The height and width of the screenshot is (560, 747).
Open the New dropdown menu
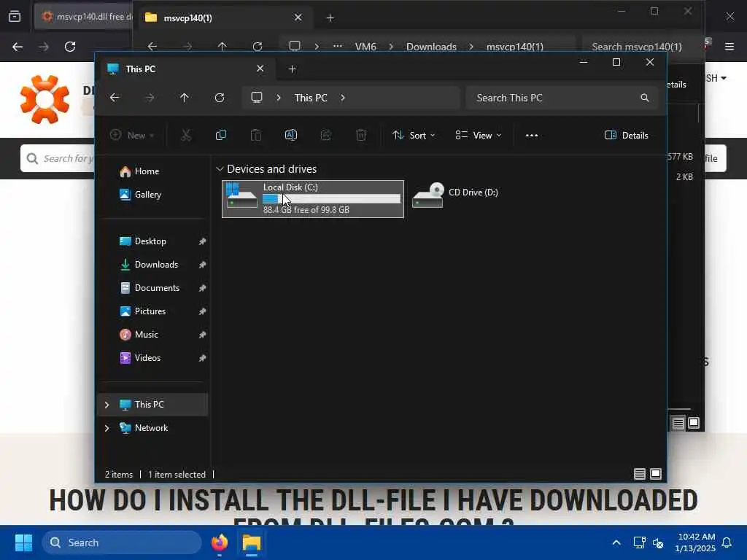pos(132,135)
